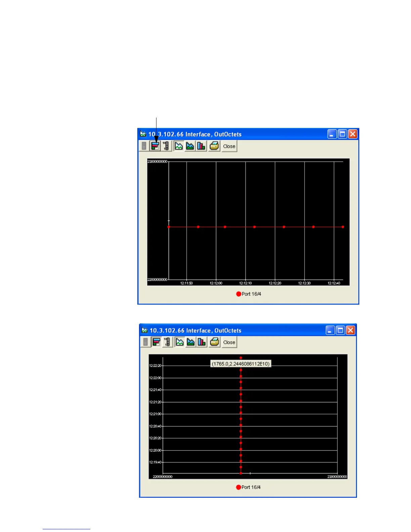Click the 22000000000 axis label in lower graph

163,477
